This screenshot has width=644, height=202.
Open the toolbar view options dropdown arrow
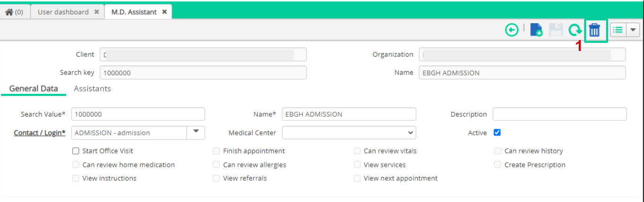633,30
